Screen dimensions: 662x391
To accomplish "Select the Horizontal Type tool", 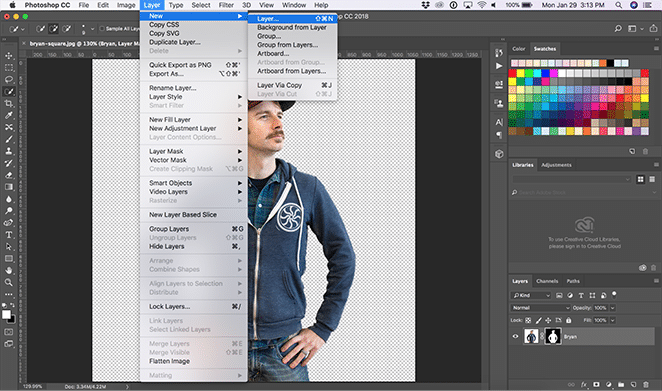I will pos(8,235).
